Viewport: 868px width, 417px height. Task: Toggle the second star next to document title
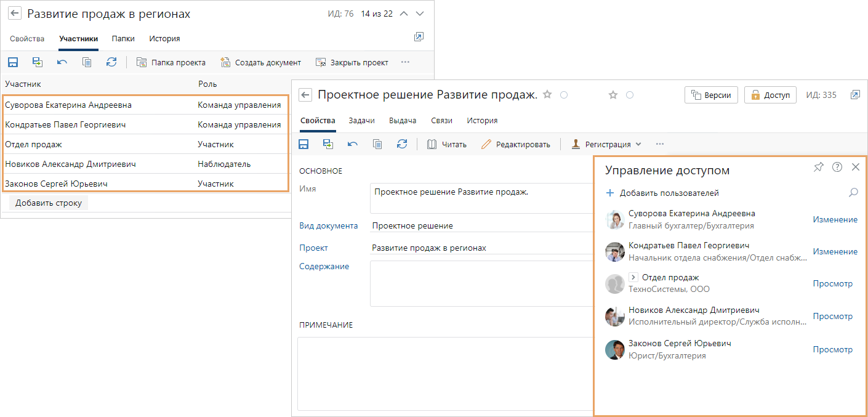(x=613, y=95)
